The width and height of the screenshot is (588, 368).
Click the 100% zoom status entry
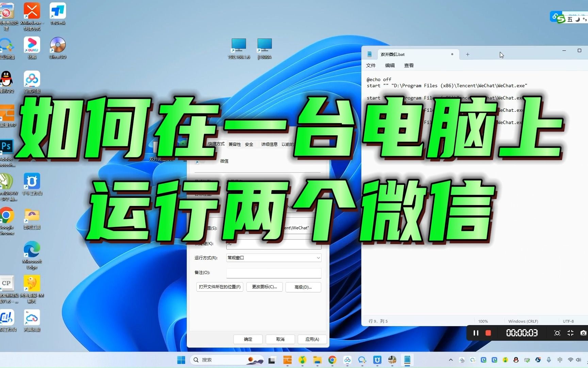[x=483, y=321]
